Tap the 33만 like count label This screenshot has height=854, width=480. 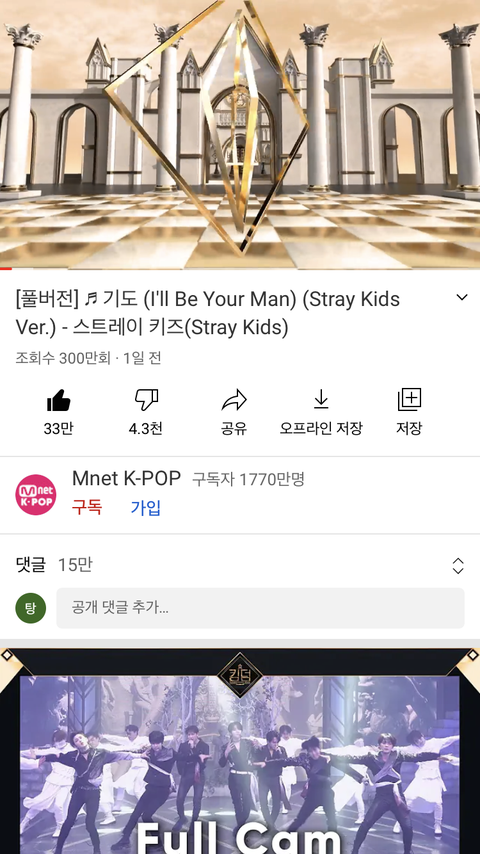[x=58, y=429]
